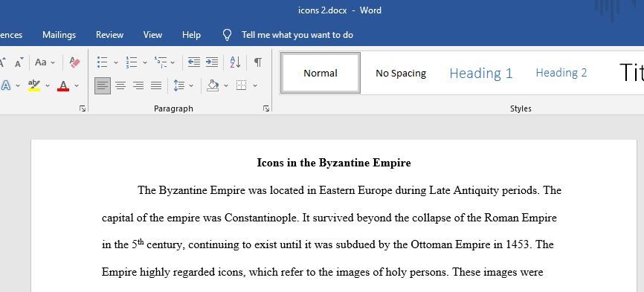Open the View tab
The image size is (644, 292).
click(152, 35)
